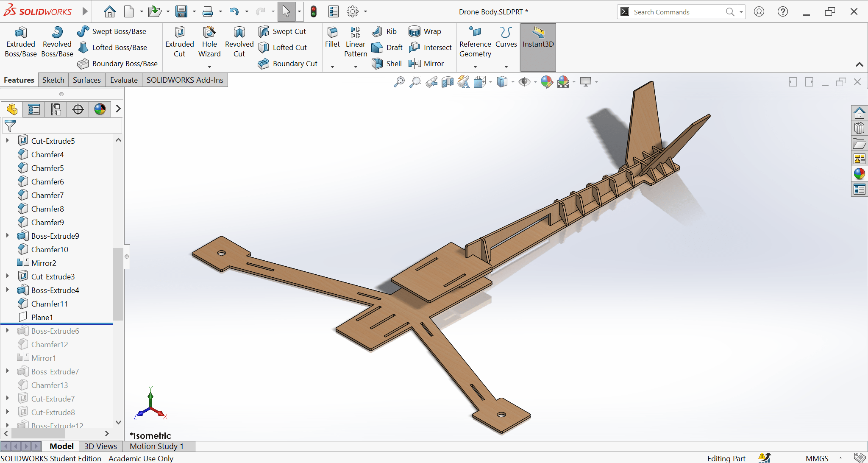Open the ConfigurationManager tab
Viewport: 868px width, 463px height.
56,109
